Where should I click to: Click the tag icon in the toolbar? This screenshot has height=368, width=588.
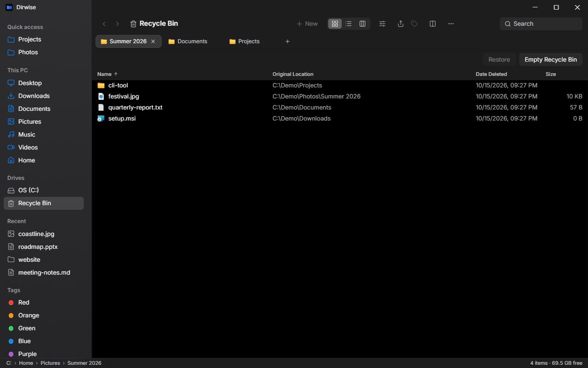(414, 24)
